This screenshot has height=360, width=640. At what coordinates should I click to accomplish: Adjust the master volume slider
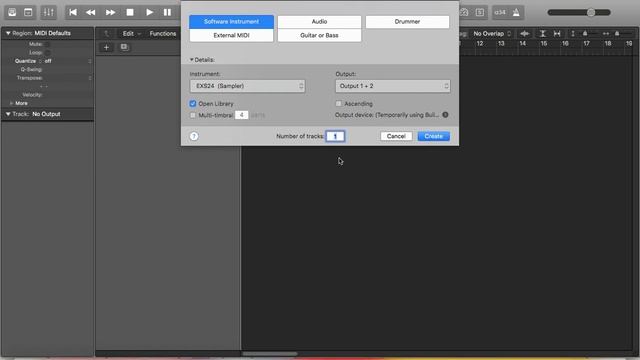(x=579, y=13)
